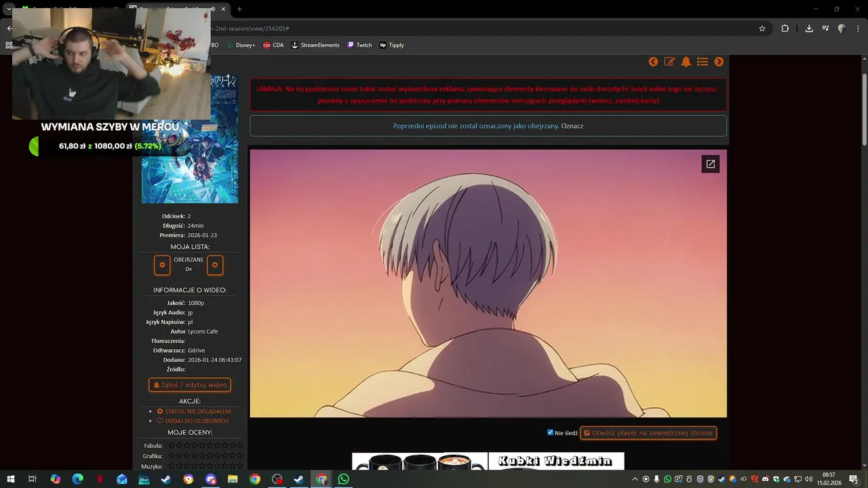Click the video player frame
The width and height of the screenshot is (868, 488).
pos(488,283)
